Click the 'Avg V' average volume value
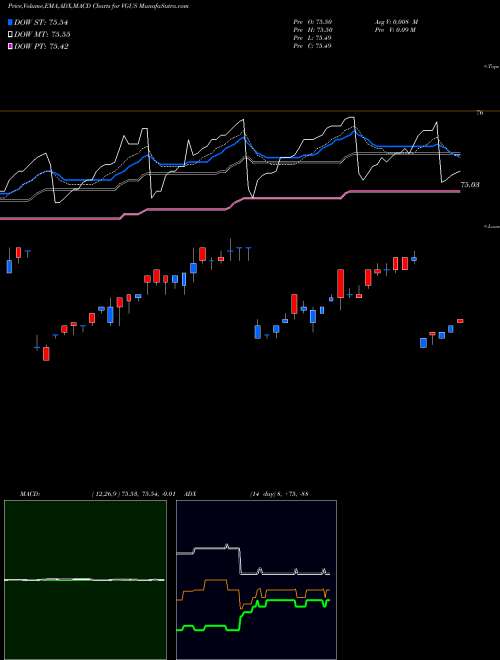This screenshot has height=660, width=500. (x=395, y=22)
